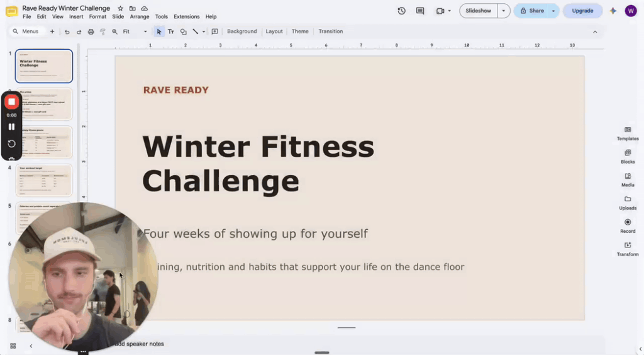
Task: Click the Winter Fitness Challenge title text
Action: coord(258,164)
